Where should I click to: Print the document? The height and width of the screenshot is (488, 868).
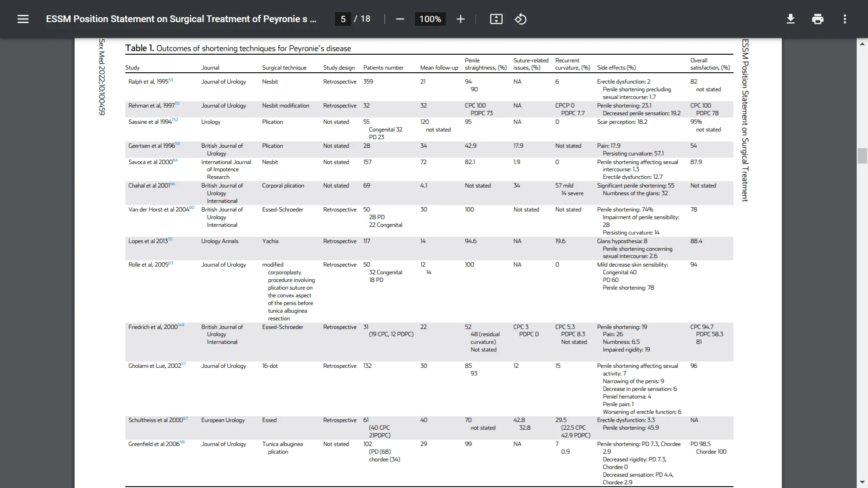(x=817, y=19)
